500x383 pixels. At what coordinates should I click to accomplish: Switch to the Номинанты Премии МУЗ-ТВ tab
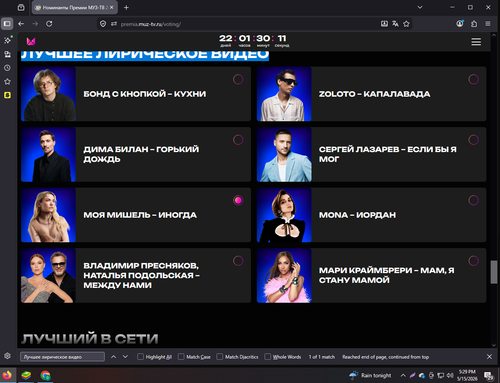click(75, 7)
